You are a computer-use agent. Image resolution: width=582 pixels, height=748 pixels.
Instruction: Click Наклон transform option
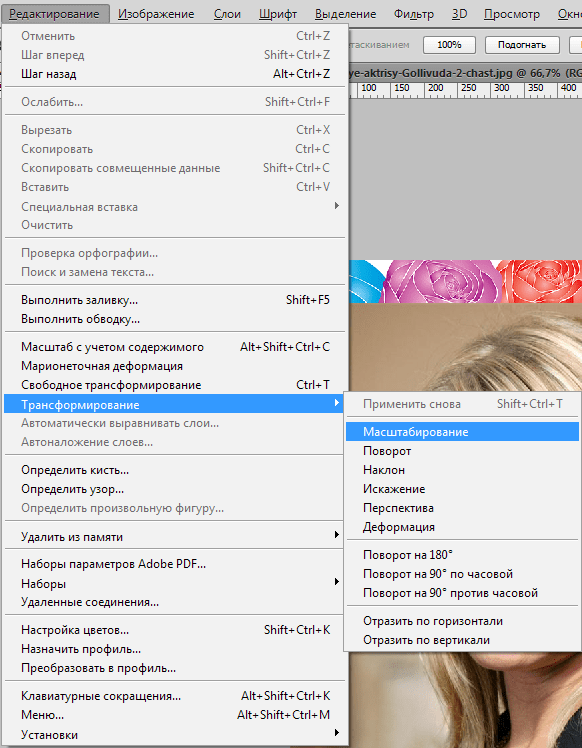462,470
